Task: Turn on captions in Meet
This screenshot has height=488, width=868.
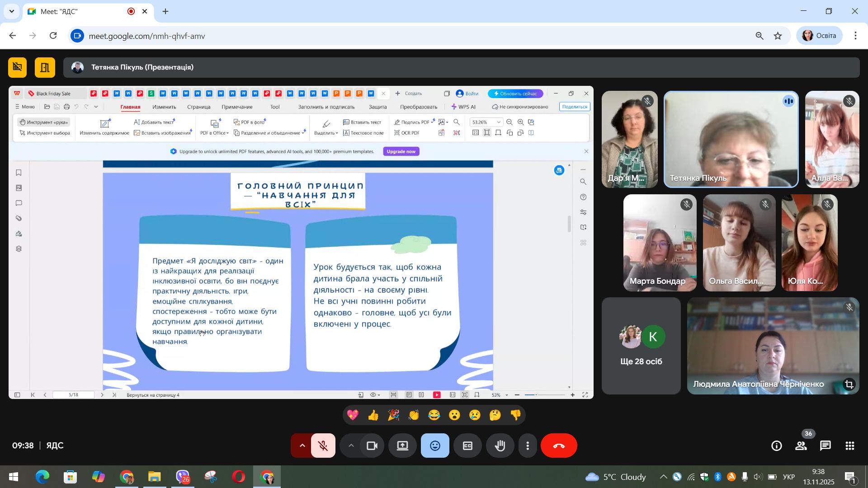Action: click(467, 446)
